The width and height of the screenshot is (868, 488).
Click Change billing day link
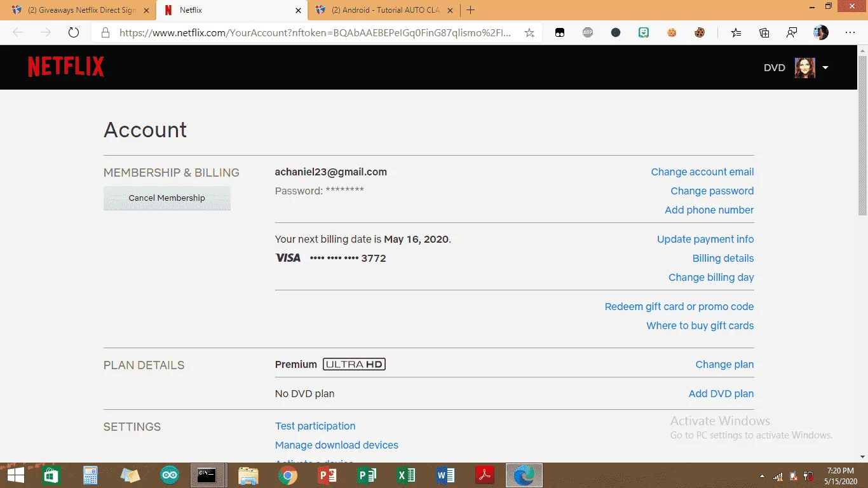tap(711, 277)
